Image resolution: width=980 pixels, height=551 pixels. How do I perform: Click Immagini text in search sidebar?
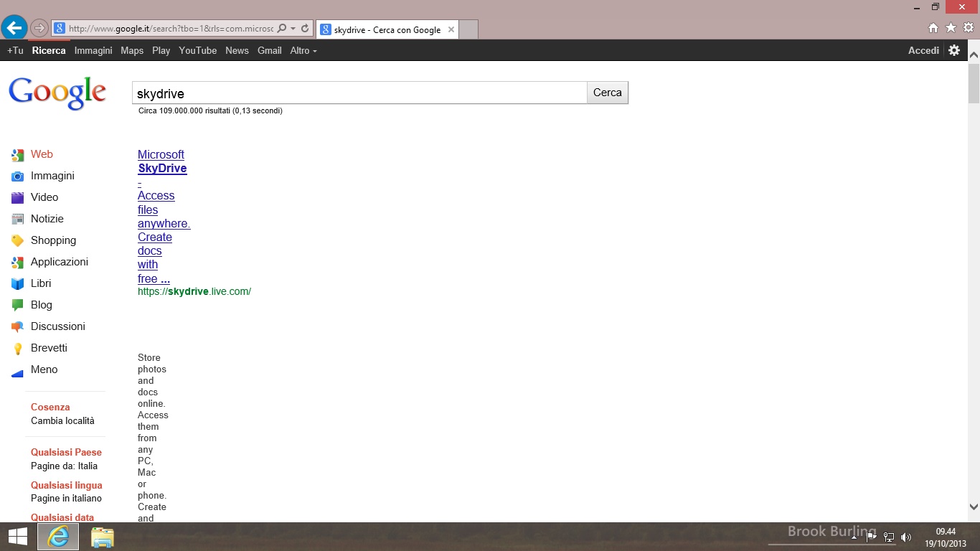tap(52, 176)
